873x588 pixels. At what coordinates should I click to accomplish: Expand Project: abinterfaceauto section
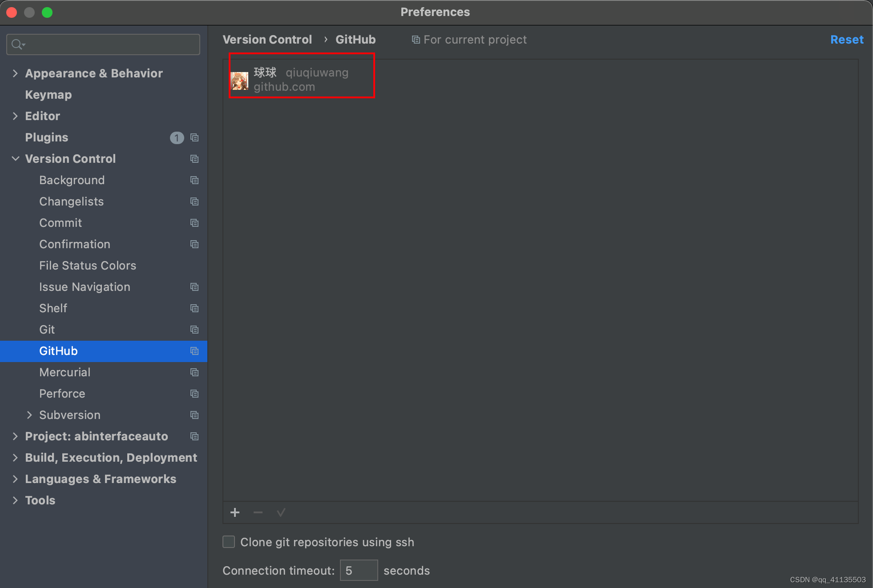[15, 436]
